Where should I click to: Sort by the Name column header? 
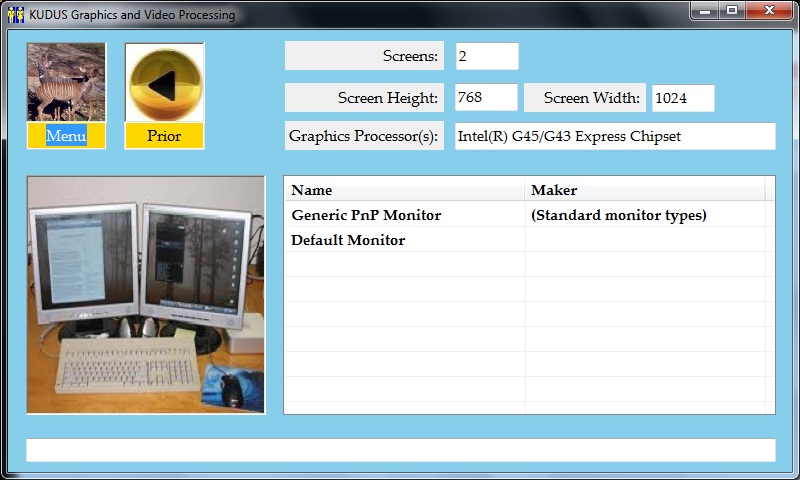(x=405, y=190)
